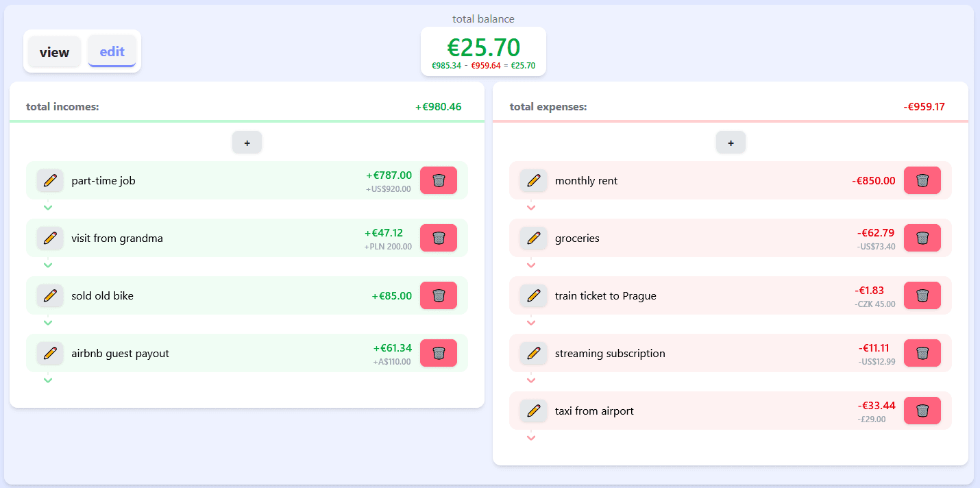Delete the taxi from airport expense
Screen dimensions: 980x488
pos(922,411)
